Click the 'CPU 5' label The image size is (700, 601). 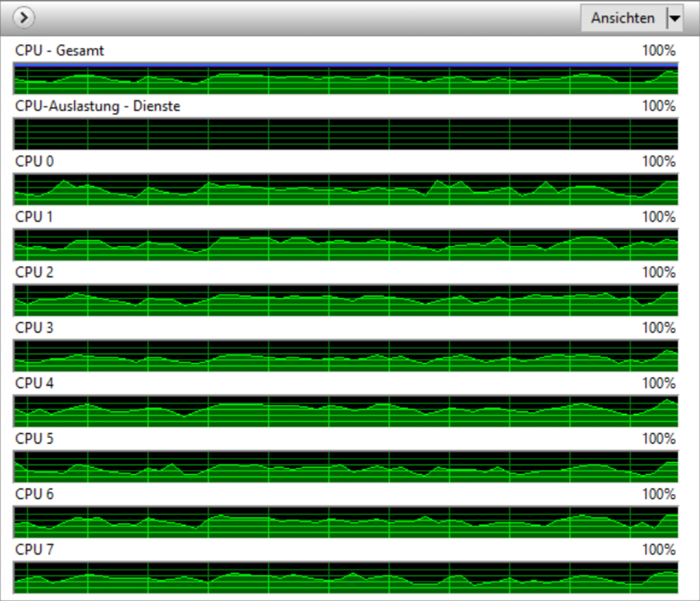point(35,438)
